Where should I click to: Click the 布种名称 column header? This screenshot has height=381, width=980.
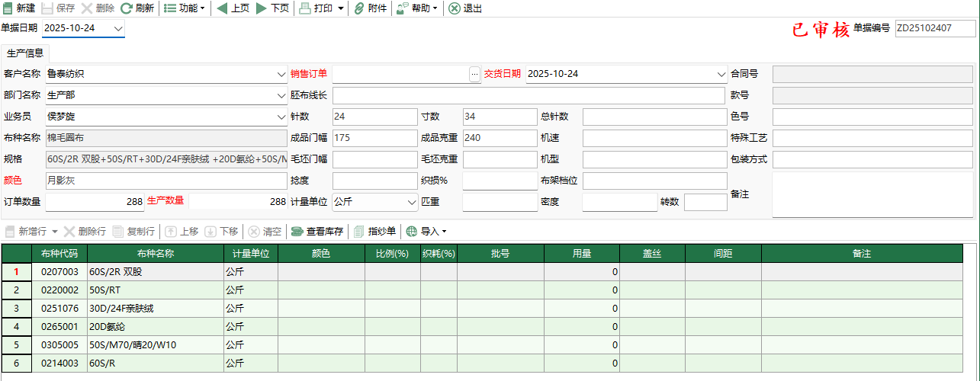pyautogui.click(x=156, y=253)
